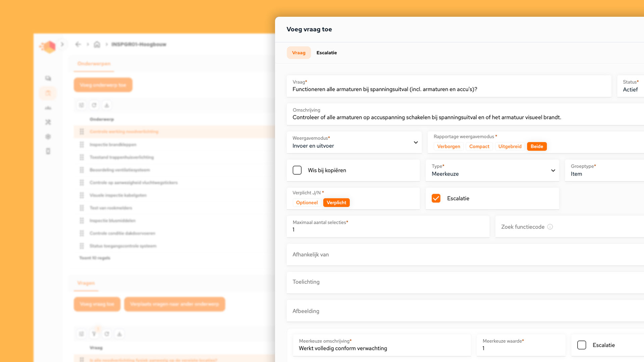Image resolution: width=644 pixels, height=362 pixels.
Task: Set Rapportage weergavemodus to Uitgebreid
Action: (x=509, y=146)
